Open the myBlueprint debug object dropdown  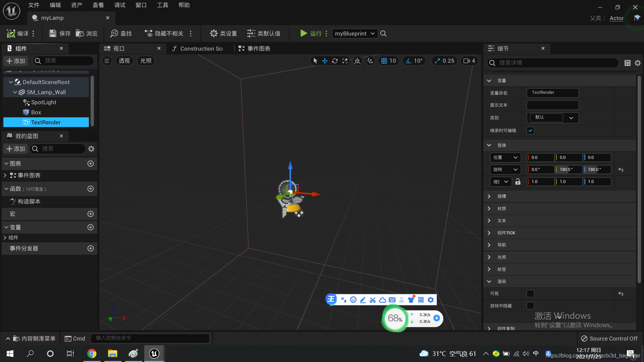coord(355,34)
